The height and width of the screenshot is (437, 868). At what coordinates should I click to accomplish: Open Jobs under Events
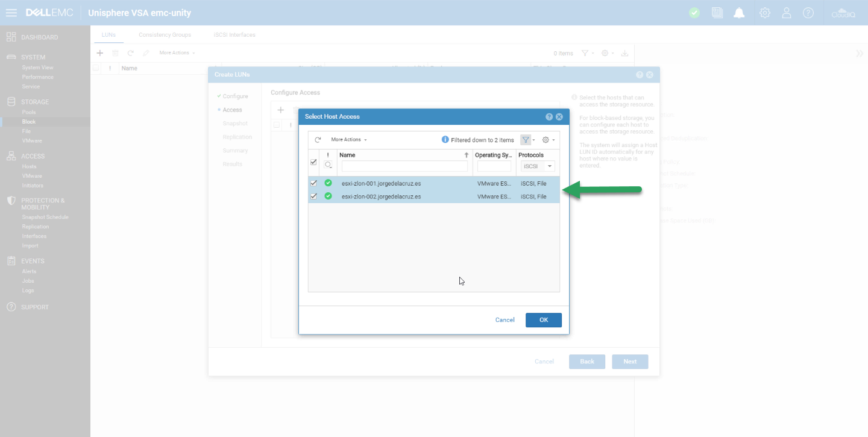click(28, 281)
